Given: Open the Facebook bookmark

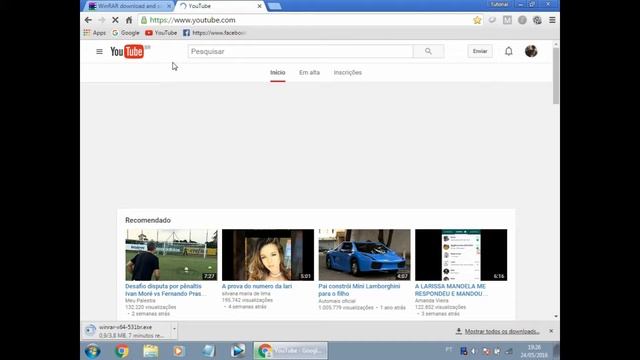Looking at the screenshot, I should pyautogui.click(x=214, y=33).
